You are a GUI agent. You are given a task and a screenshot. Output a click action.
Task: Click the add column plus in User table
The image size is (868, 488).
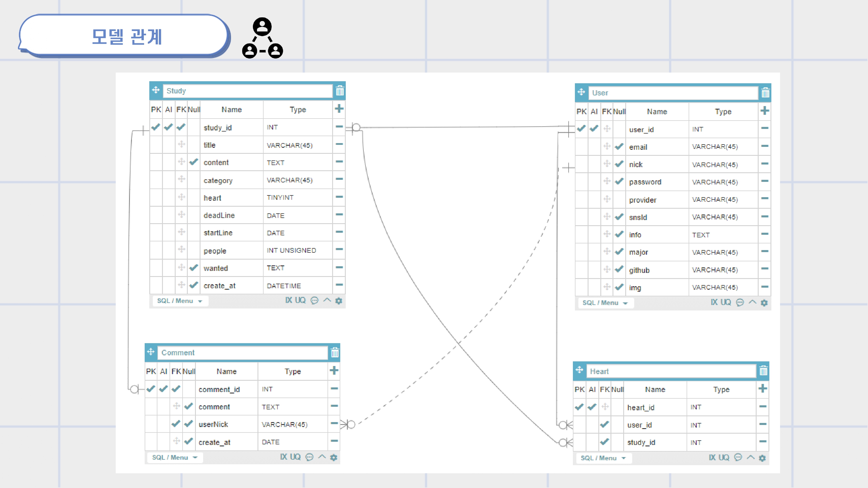764,111
